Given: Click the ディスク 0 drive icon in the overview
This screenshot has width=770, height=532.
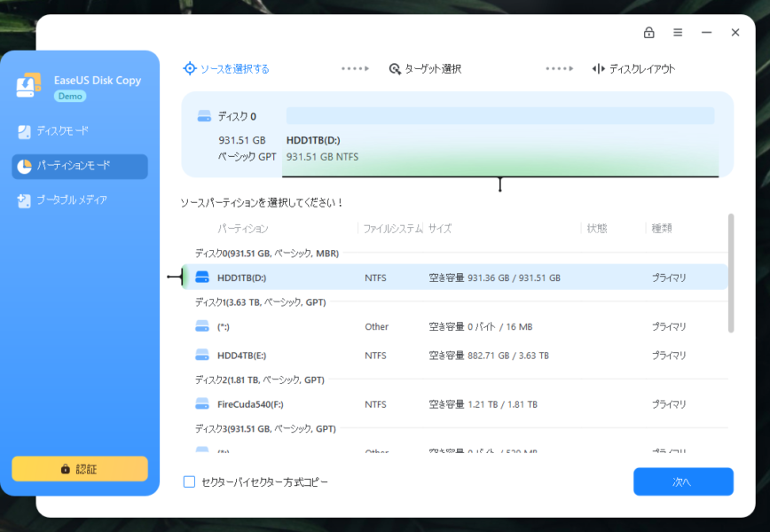Looking at the screenshot, I should coord(204,116).
